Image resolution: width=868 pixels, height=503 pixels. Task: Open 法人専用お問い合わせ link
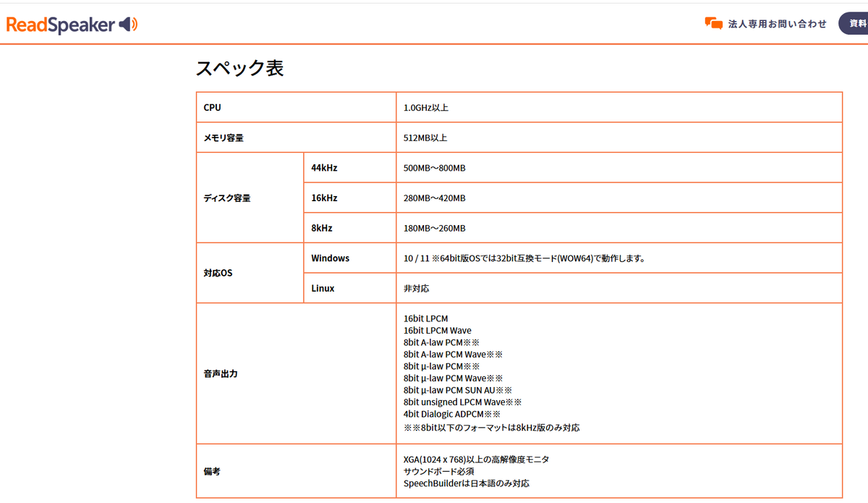(x=777, y=24)
